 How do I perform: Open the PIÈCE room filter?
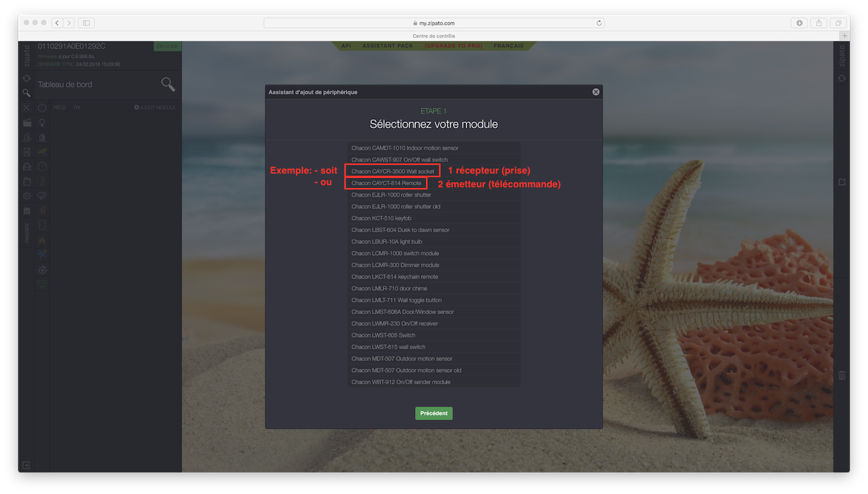click(x=59, y=108)
